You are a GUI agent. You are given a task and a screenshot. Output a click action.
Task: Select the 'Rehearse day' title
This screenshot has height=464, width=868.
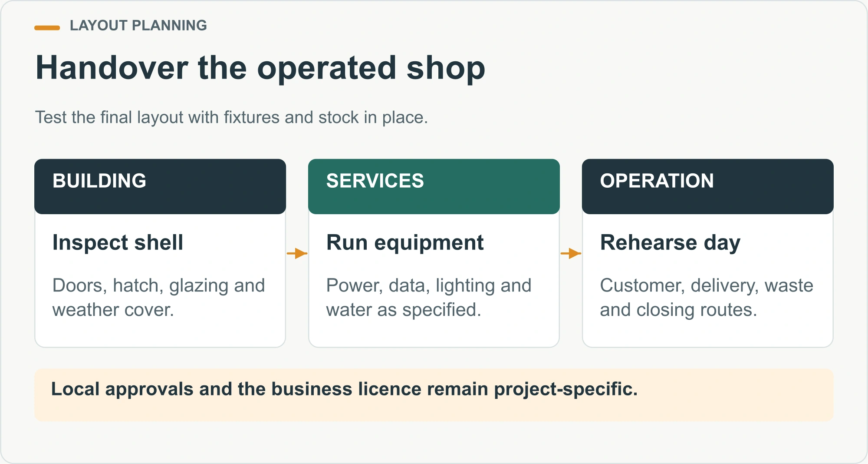[x=670, y=242]
